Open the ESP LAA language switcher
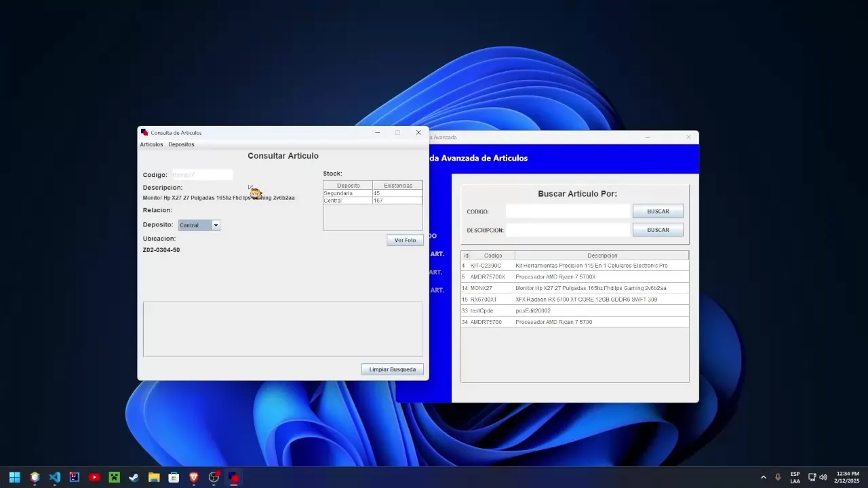 pyautogui.click(x=795, y=477)
